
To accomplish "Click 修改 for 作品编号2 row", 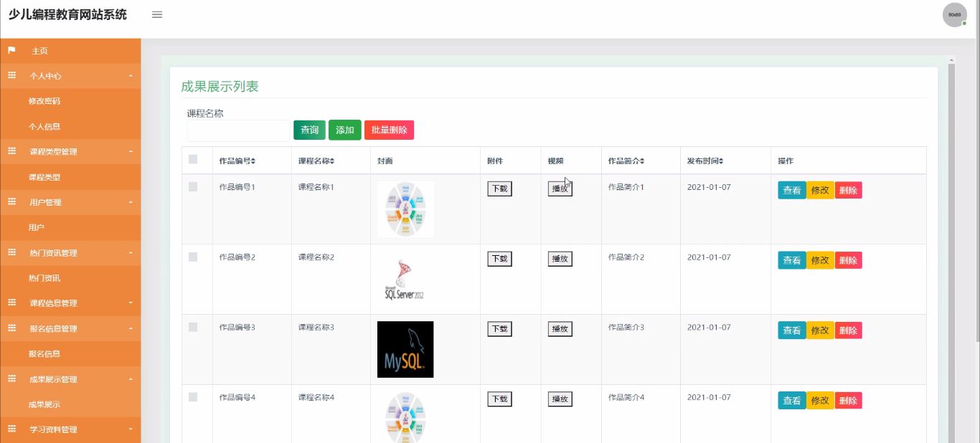I will (820, 260).
